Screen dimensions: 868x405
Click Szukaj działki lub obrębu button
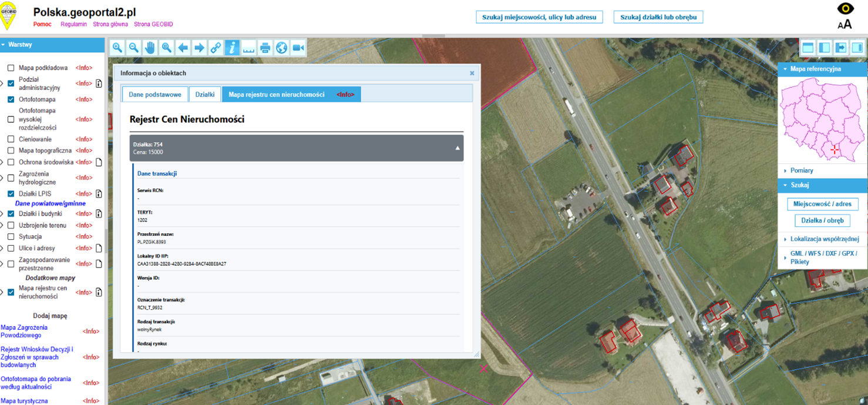(658, 17)
